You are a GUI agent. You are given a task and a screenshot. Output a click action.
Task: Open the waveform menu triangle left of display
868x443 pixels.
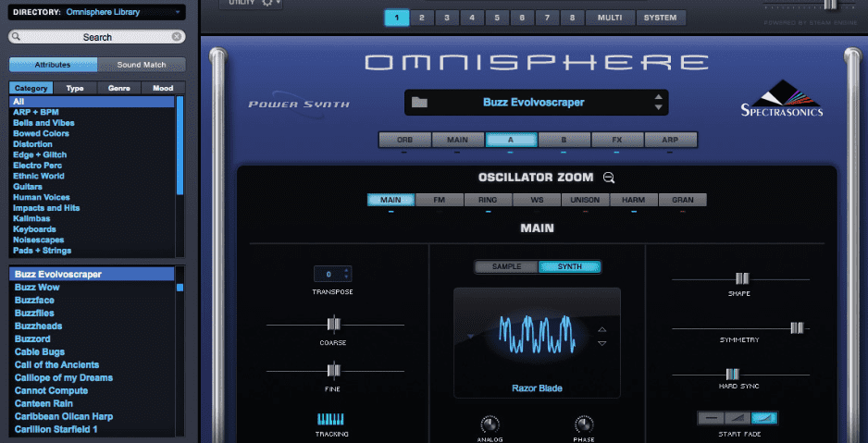point(470,336)
